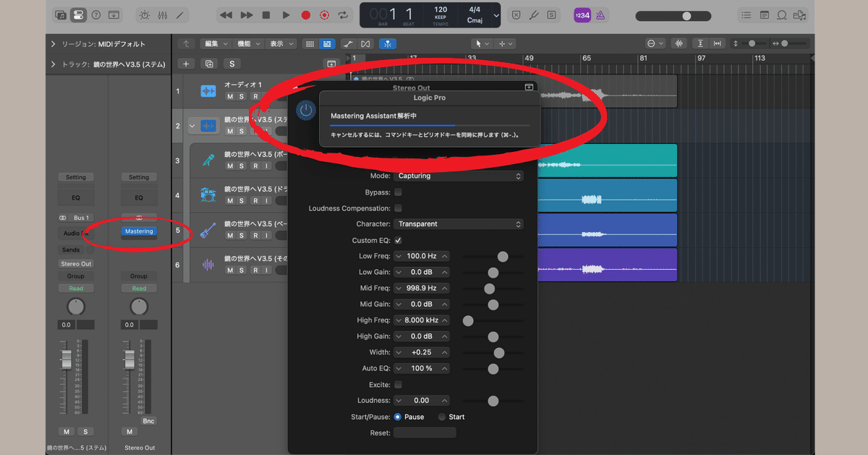The height and width of the screenshot is (455, 868).
Task: Adjust the Width slider
Action: coord(493,352)
